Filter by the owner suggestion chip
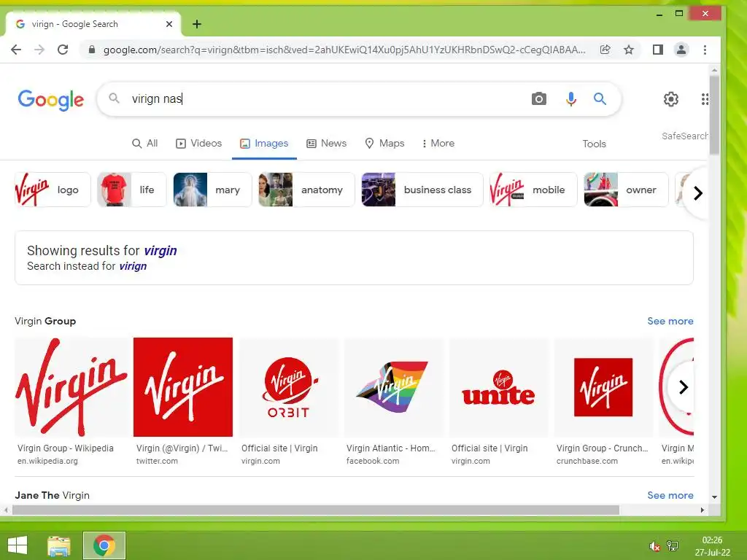 (626, 190)
